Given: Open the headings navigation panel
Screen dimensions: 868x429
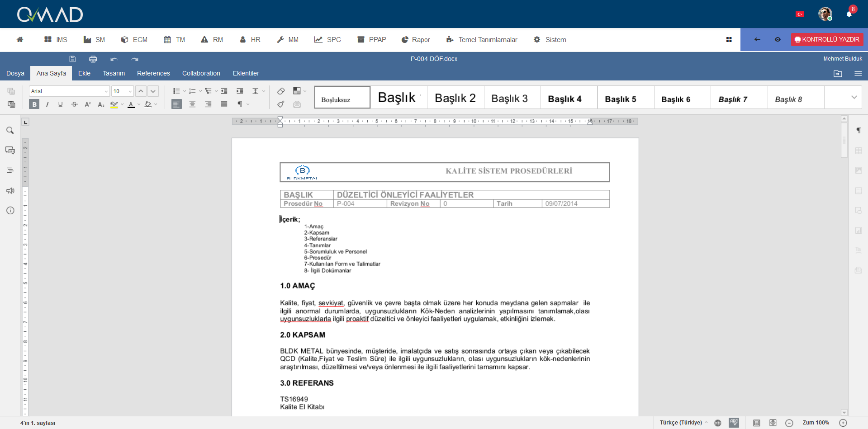Looking at the screenshot, I should [10, 170].
